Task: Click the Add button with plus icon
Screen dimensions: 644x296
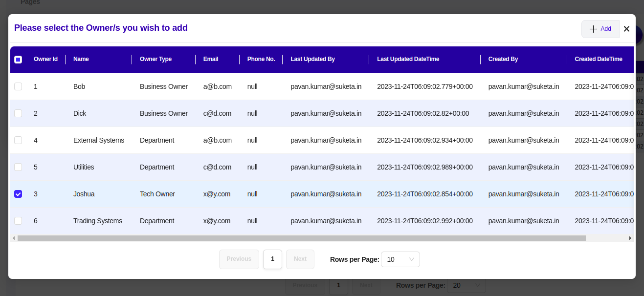Action: click(x=600, y=29)
